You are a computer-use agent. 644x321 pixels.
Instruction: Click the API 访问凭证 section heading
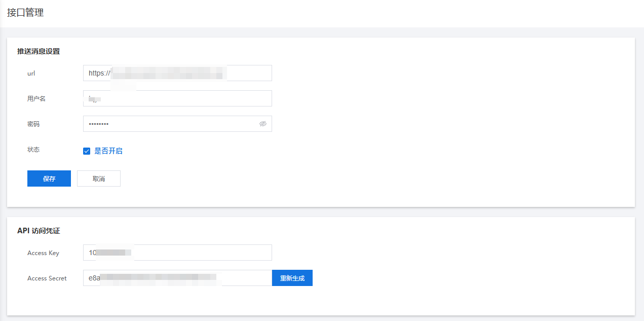[39, 231]
